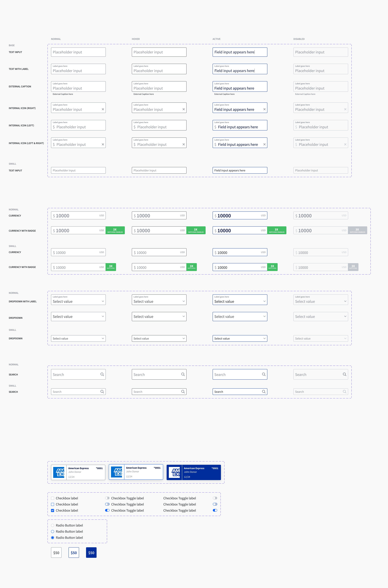Tick the blue-outlined unchecked Checkbox label box
This screenshot has width=388, height=588.
pos(52,504)
